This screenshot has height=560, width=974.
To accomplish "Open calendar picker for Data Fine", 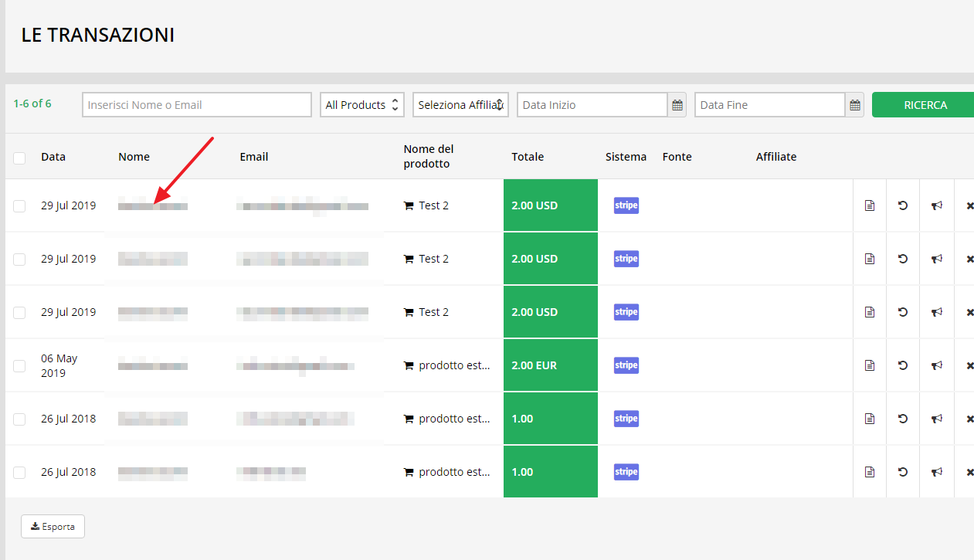I will 854,105.
